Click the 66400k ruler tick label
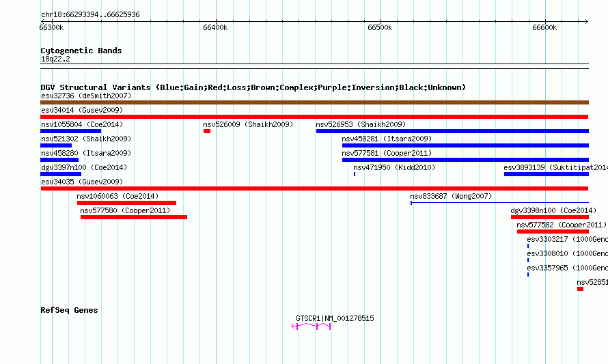608x364 pixels. pyautogui.click(x=215, y=27)
